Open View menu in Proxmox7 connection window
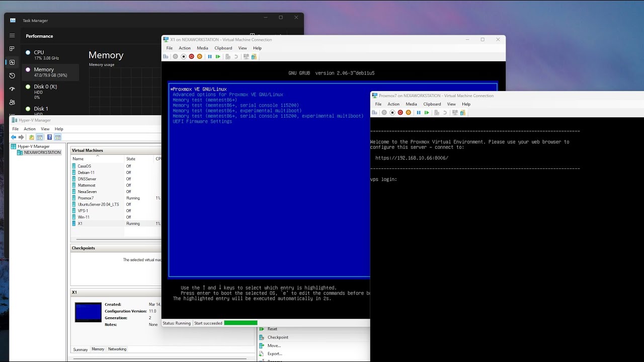Image resolution: width=644 pixels, height=362 pixels. (451, 104)
